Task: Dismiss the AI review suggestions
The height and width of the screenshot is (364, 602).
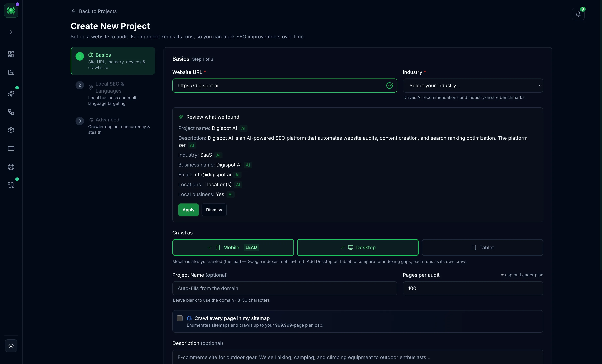Action: [x=214, y=210]
